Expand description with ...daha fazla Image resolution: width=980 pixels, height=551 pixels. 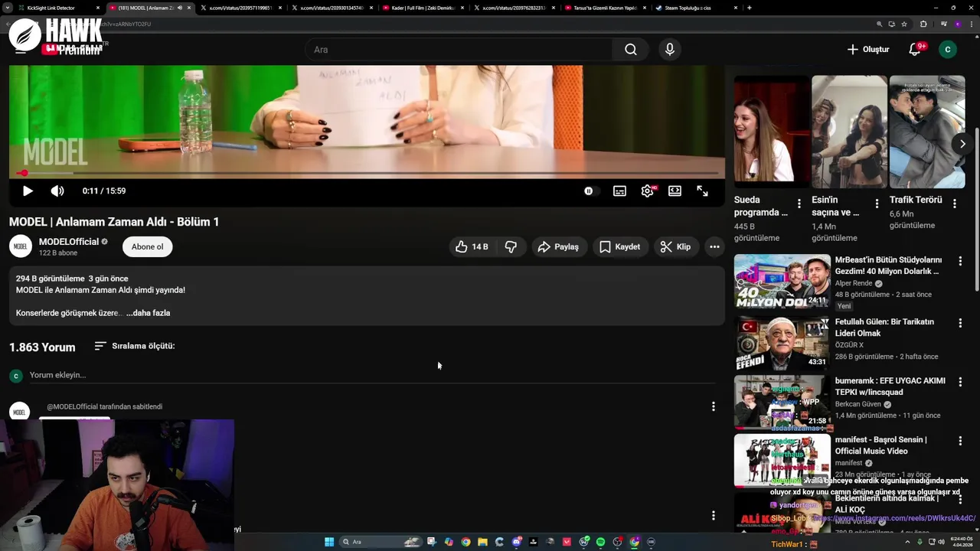click(x=148, y=313)
